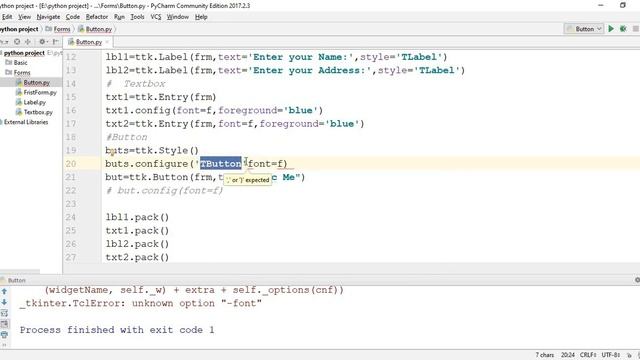Click '7 chars' selection info in status bar
The height and width of the screenshot is (360, 640).
point(544,355)
